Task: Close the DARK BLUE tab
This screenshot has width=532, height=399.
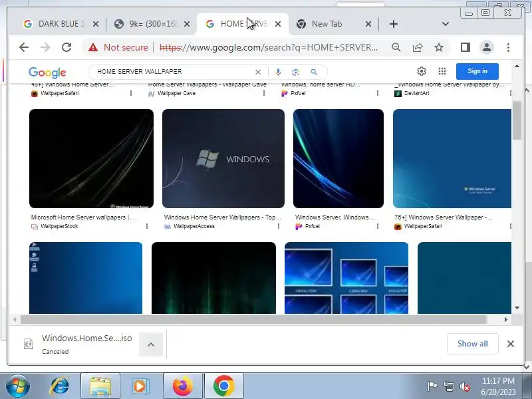Action: [96, 24]
